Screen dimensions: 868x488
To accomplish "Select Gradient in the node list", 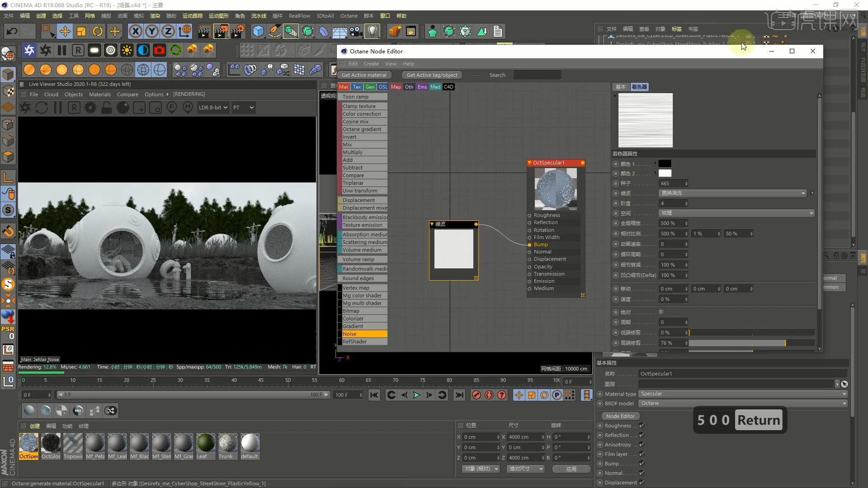I will pos(364,326).
